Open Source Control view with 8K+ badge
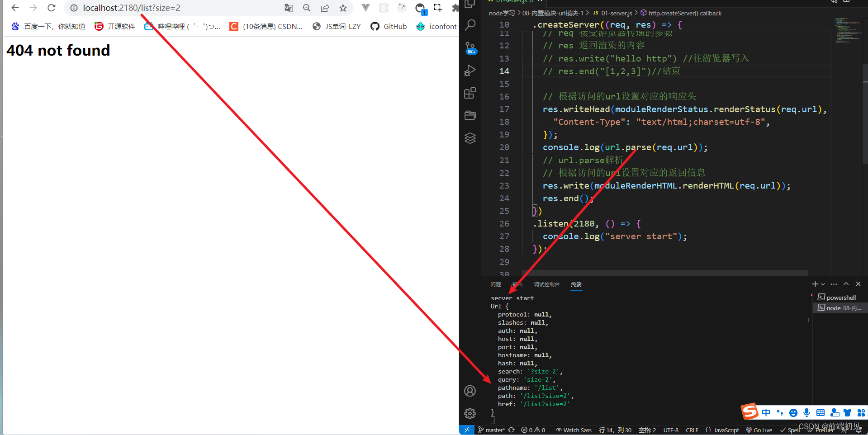 click(470, 48)
